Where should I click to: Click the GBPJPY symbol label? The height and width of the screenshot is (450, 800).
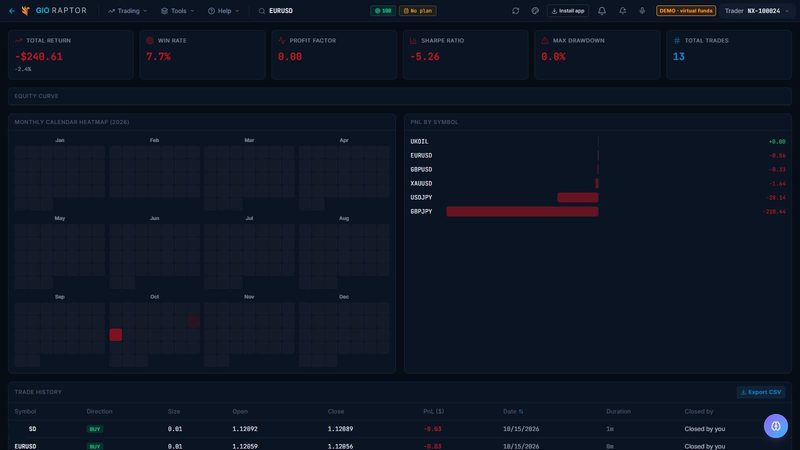421,211
